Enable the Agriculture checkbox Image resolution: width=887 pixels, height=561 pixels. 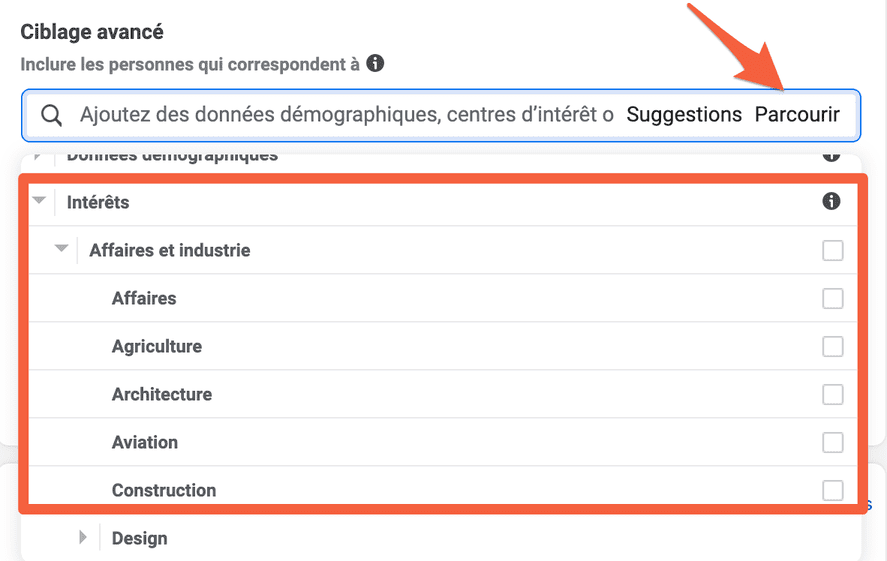point(833,347)
